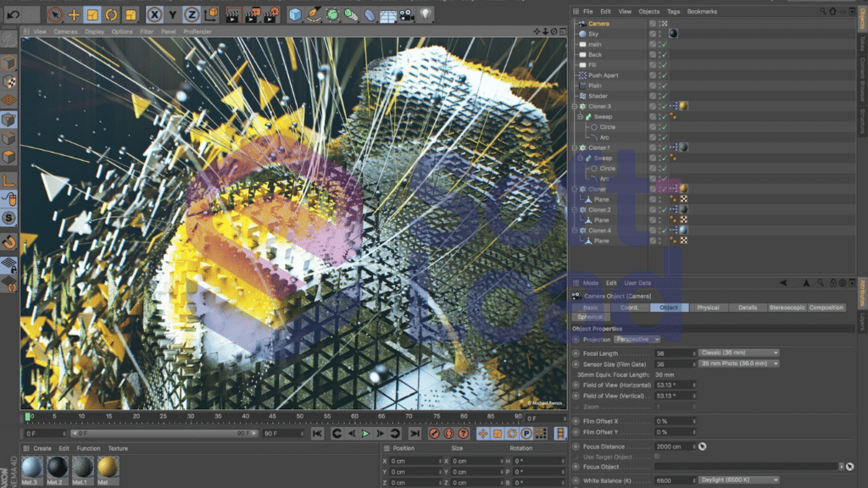Click Autokeying button
868x488 pixels.
tap(449, 434)
